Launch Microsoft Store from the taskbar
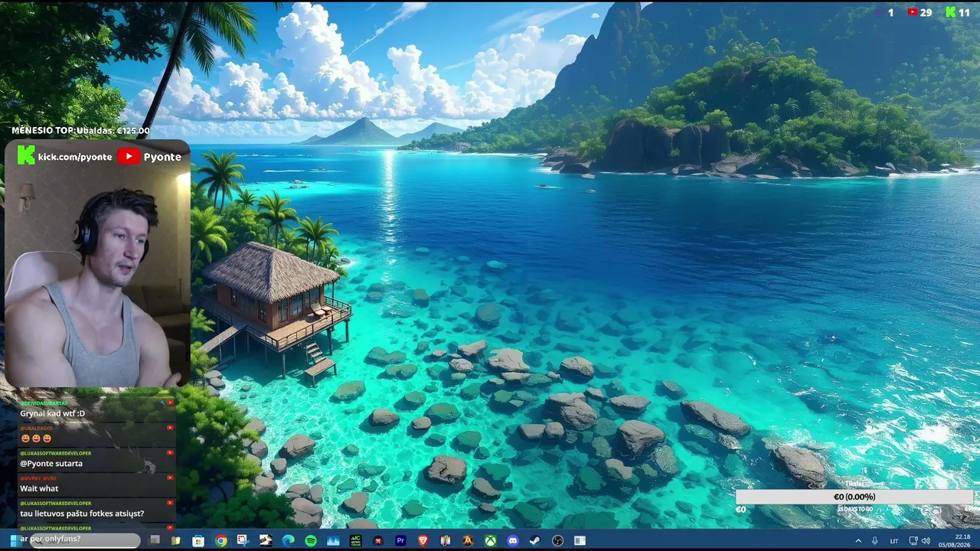980x551 pixels. coord(198,540)
